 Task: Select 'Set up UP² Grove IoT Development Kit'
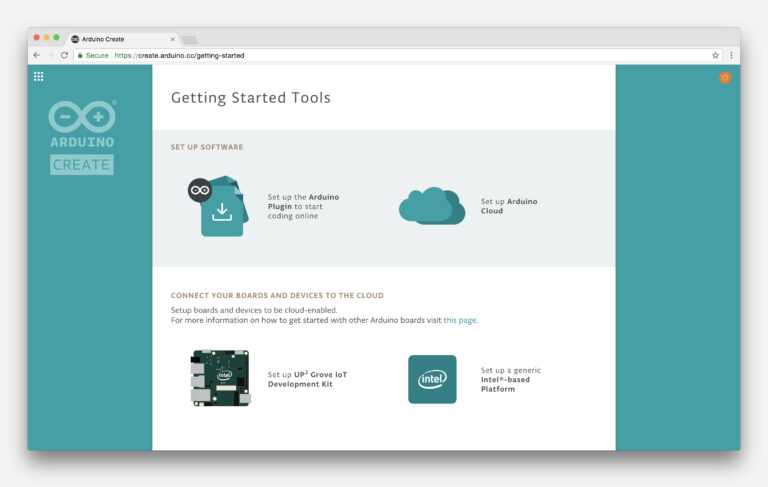pos(308,379)
